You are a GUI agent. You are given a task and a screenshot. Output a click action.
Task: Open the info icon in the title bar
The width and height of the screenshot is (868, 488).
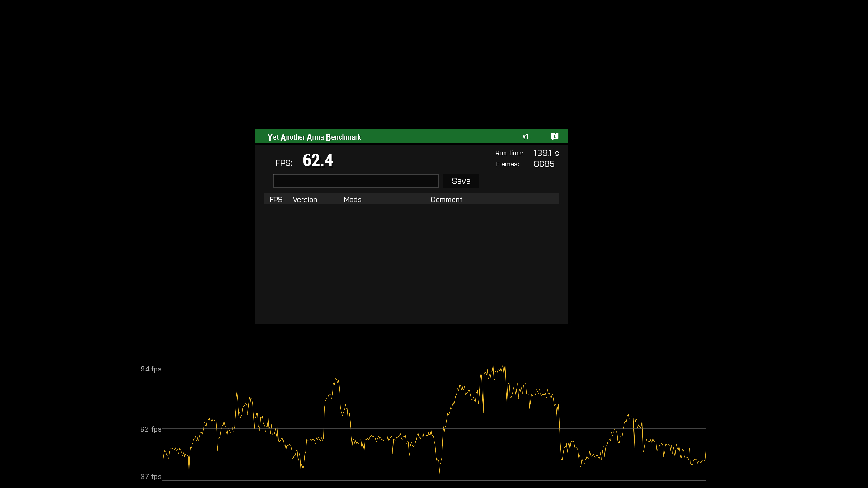pyautogui.click(x=555, y=136)
